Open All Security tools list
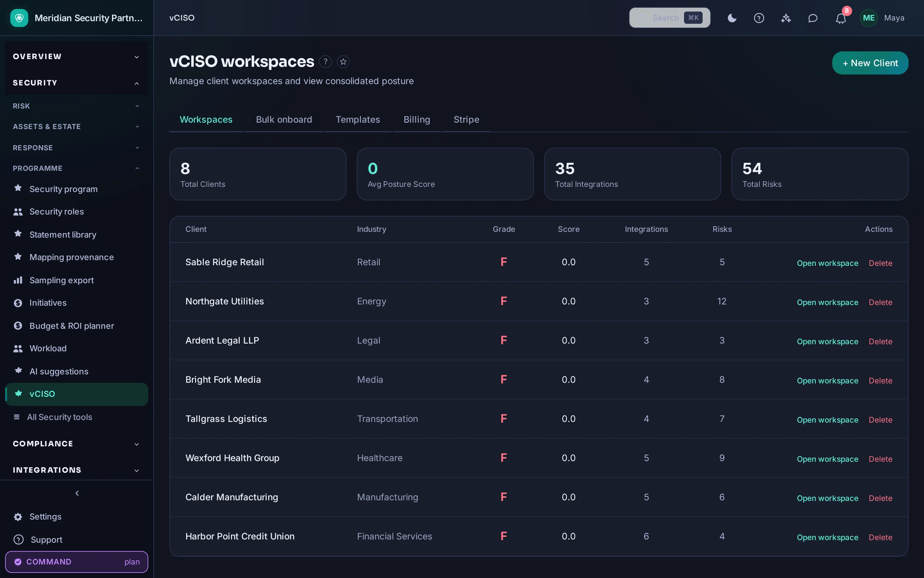Viewport: 924px width, 578px height. (76, 417)
